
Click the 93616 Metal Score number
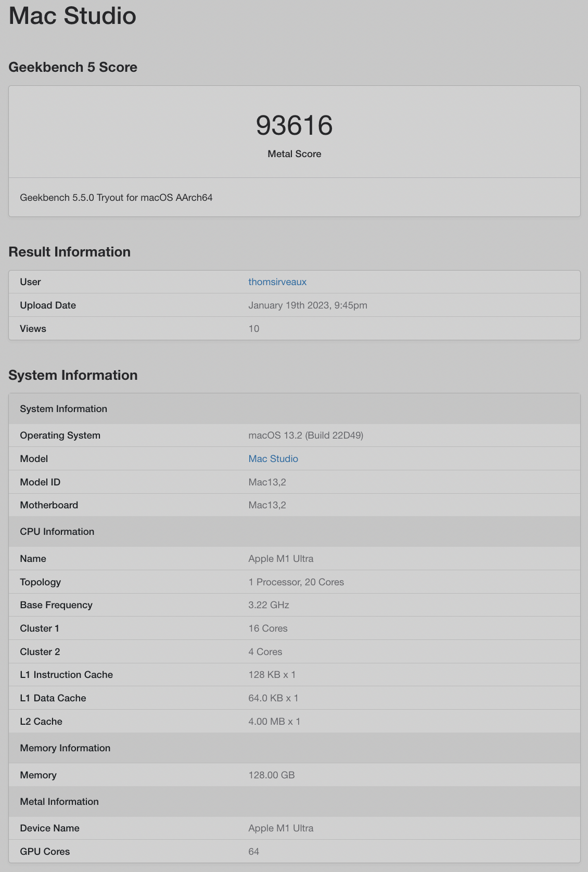tap(294, 125)
